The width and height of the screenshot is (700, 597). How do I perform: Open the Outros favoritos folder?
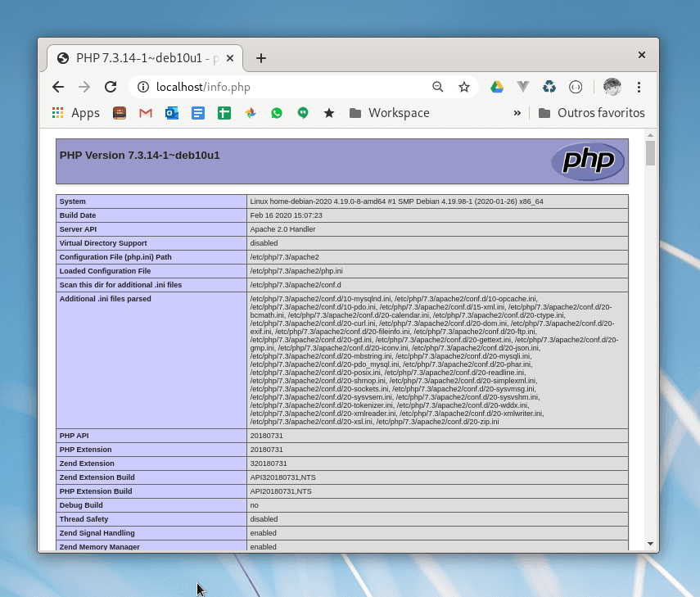pos(591,113)
